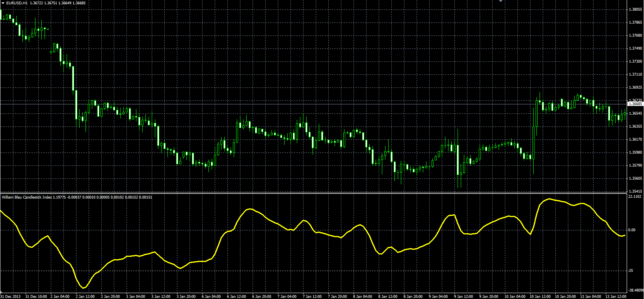Click the 1.35415 price scale label

635,191
